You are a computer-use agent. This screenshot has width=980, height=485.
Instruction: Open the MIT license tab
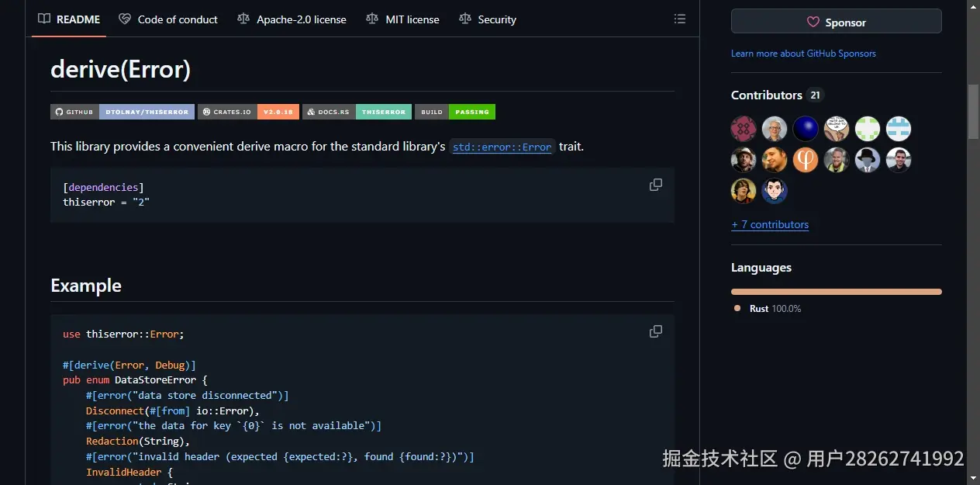point(402,19)
